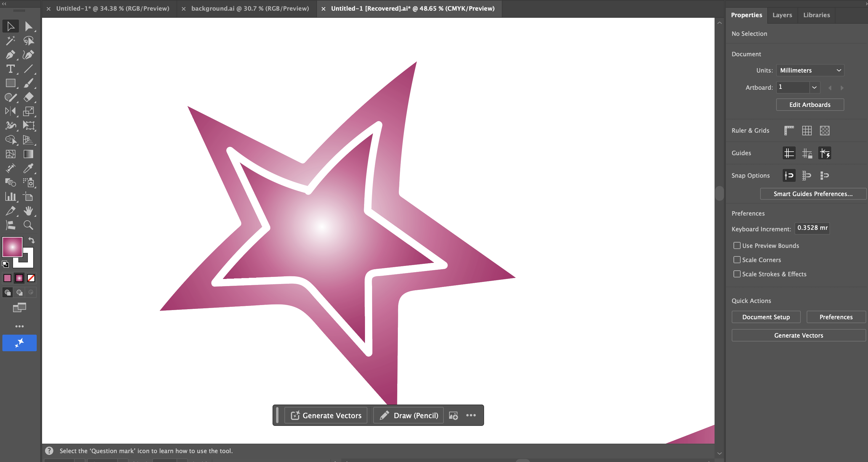Viewport: 868px width, 462px height.
Task: Toggle Scale Strokes & Effects checkbox
Action: (737, 274)
